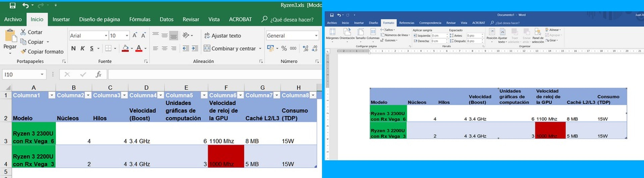This screenshot has width=644, height=178.
Task: Expand Fuente dialog launcher
Action: 146,61
